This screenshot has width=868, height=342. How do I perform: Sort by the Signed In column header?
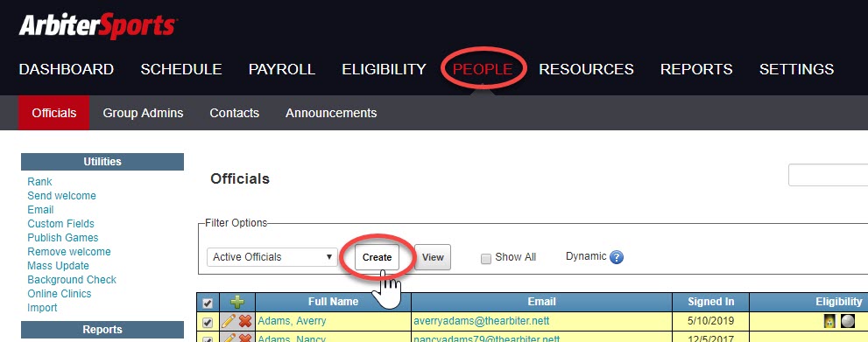pos(711,302)
